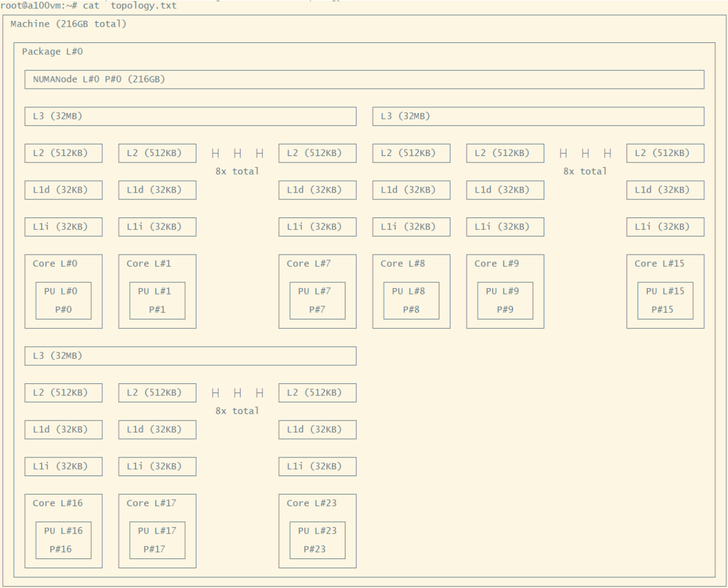Select the L1i (32KB) box belonging to Core L#9
The width and height of the screenshot is (728, 588).
click(505, 227)
